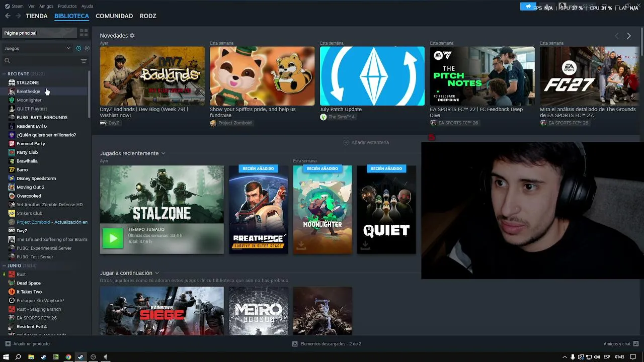Open the Productos menu

(67, 7)
